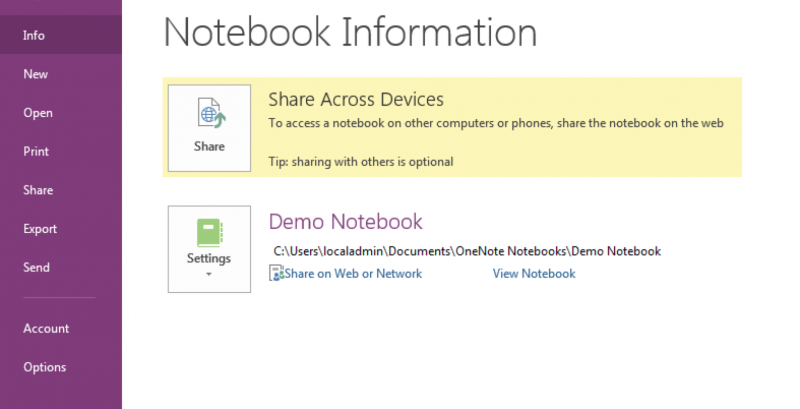The width and height of the screenshot is (800, 409).
Task: Click the green notebook Settings icon
Action: [x=209, y=233]
